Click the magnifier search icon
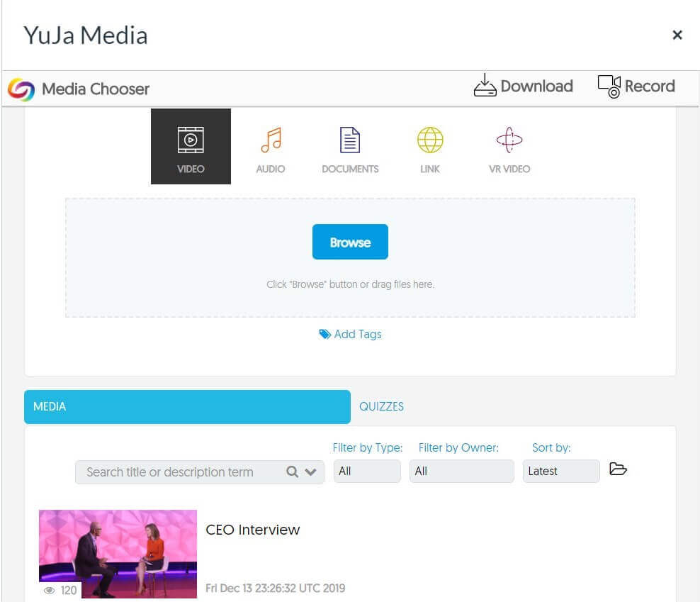Viewport: 700px width, 602px height. (x=292, y=472)
